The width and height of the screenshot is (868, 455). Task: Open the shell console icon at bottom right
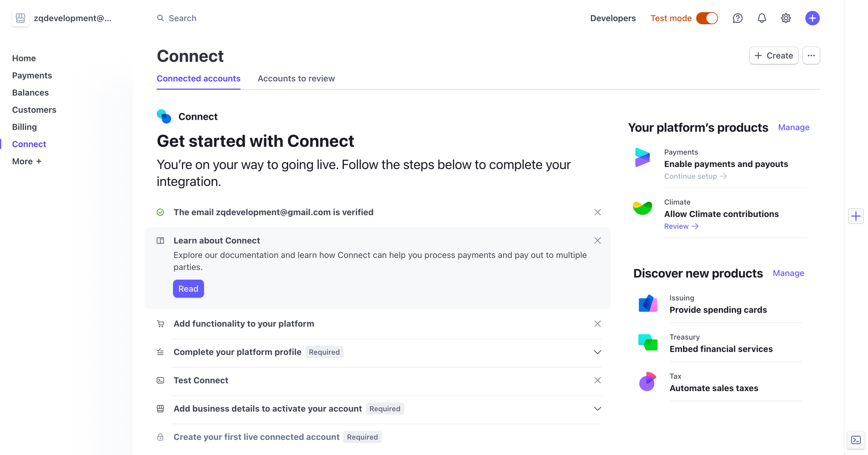pyautogui.click(x=856, y=440)
